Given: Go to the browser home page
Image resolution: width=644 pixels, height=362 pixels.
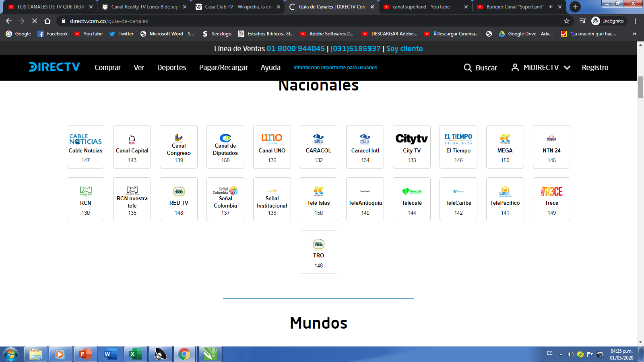Looking at the screenshot, I should click(47, 21).
